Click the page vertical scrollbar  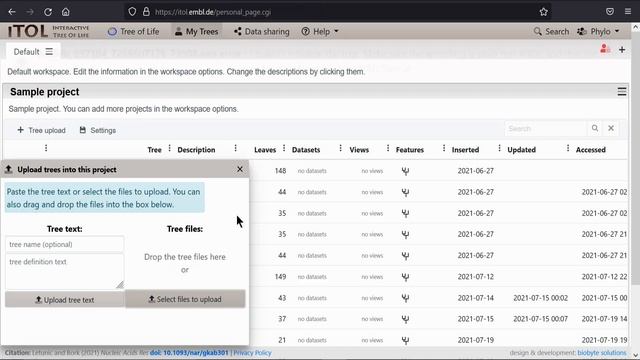click(x=635, y=159)
